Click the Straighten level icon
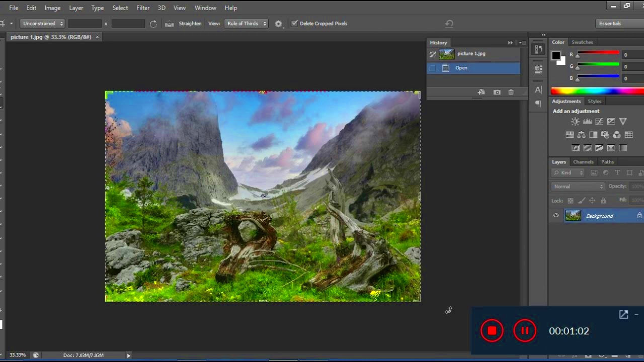Screen dimensions: 644x362 pyautogui.click(x=170, y=24)
